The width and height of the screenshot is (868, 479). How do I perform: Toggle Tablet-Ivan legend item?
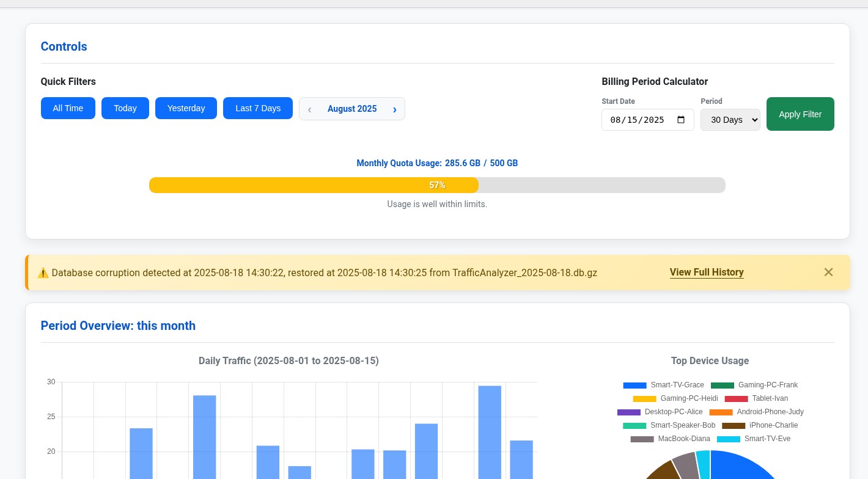tap(756, 399)
